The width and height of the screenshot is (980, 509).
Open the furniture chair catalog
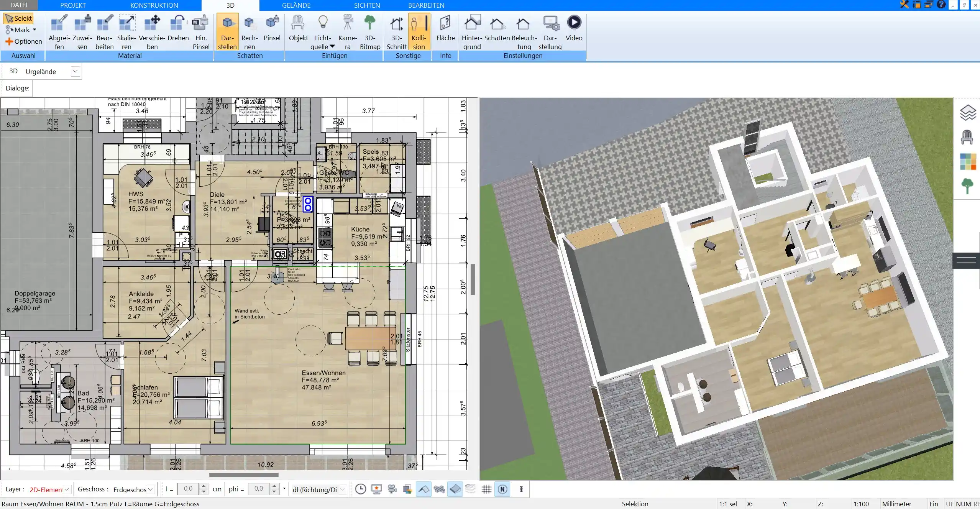pyautogui.click(x=967, y=137)
